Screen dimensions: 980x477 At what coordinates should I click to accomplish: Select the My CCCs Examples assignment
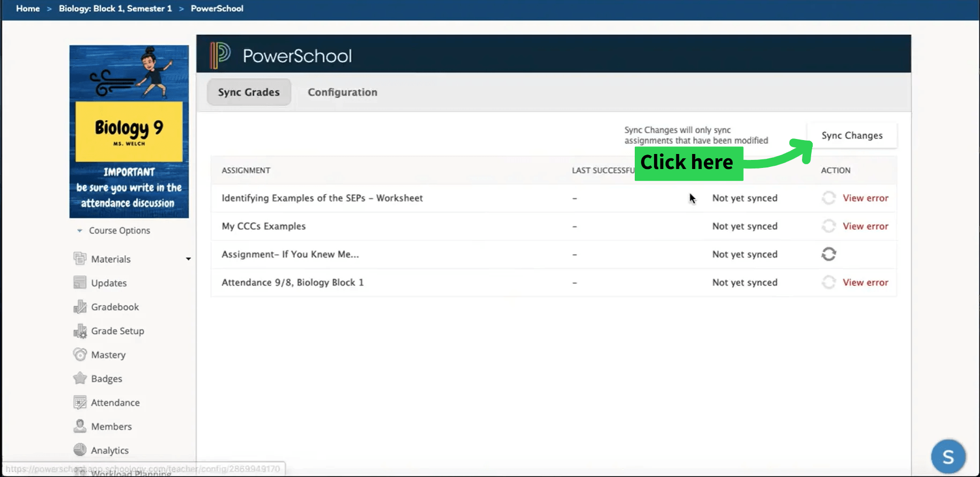click(264, 226)
